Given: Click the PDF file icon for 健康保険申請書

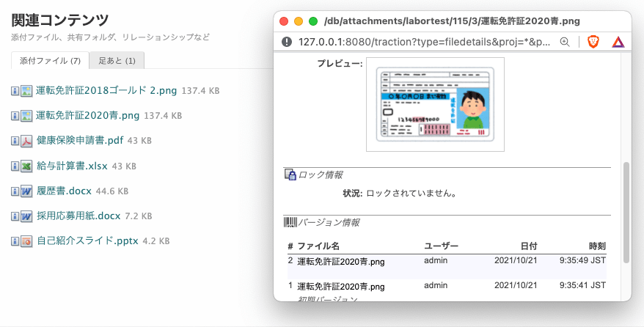Looking at the screenshot, I should pyautogui.click(x=26, y=141).
